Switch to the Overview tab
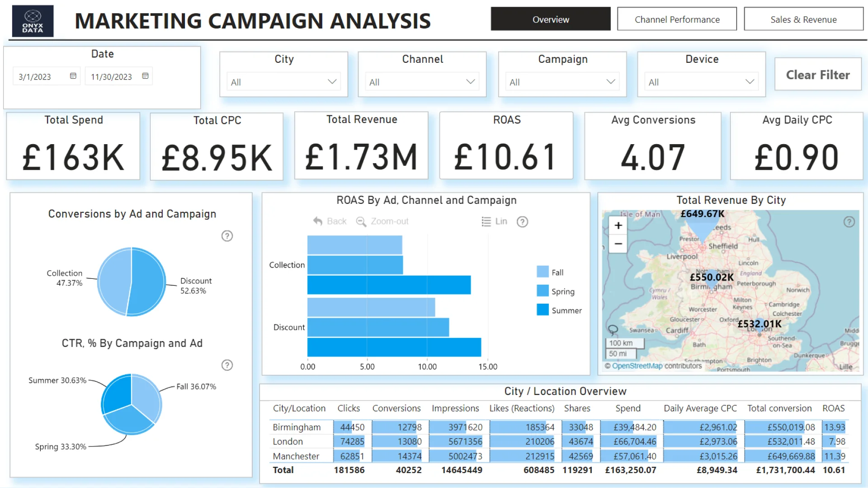Image resolution: width=868 pixels, height=488 pixels. tap(551, 19)
